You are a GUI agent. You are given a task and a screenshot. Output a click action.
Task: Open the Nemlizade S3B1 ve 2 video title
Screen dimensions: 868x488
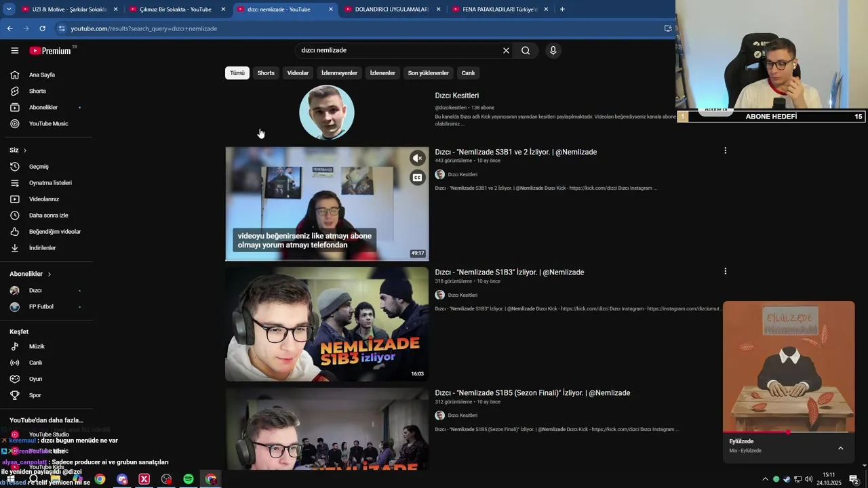tap(516, 152)
